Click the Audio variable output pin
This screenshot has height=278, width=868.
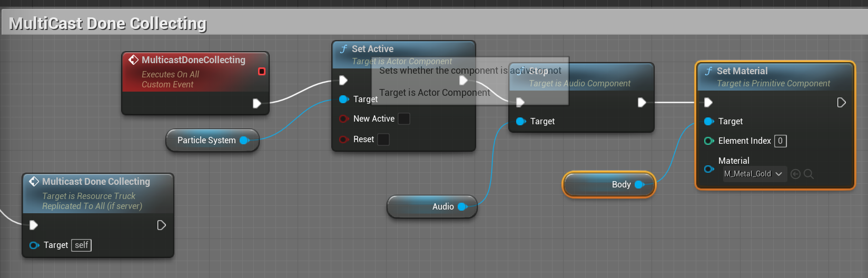462,206
